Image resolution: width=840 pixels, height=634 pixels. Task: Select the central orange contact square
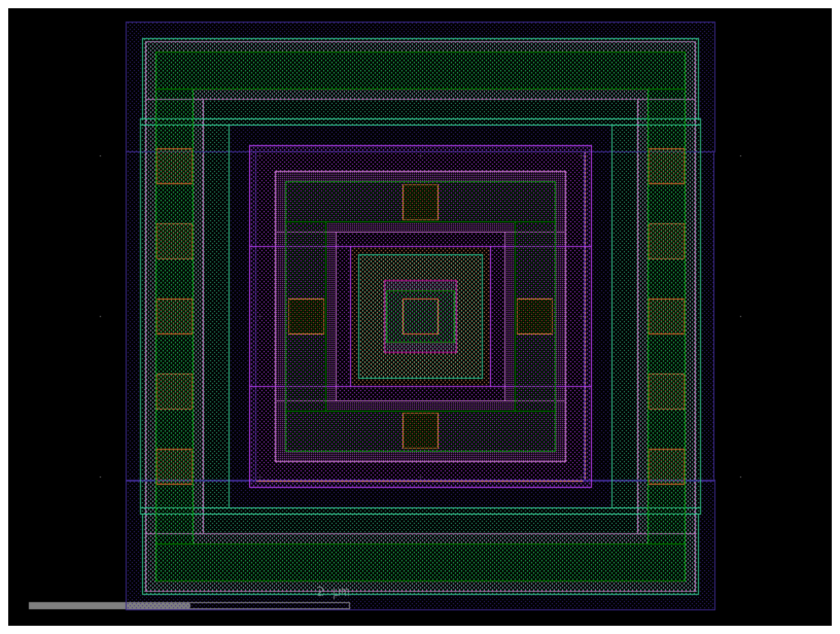(421, 316)
